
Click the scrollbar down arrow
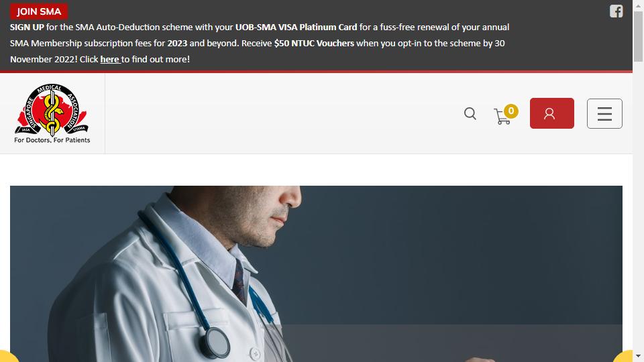[638, 356]
